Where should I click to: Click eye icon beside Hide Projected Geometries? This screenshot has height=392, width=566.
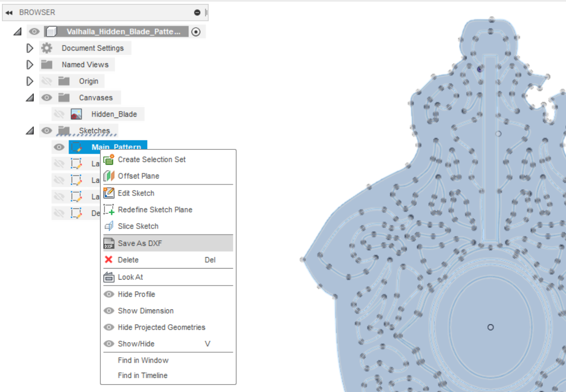(x=109, y=327)
